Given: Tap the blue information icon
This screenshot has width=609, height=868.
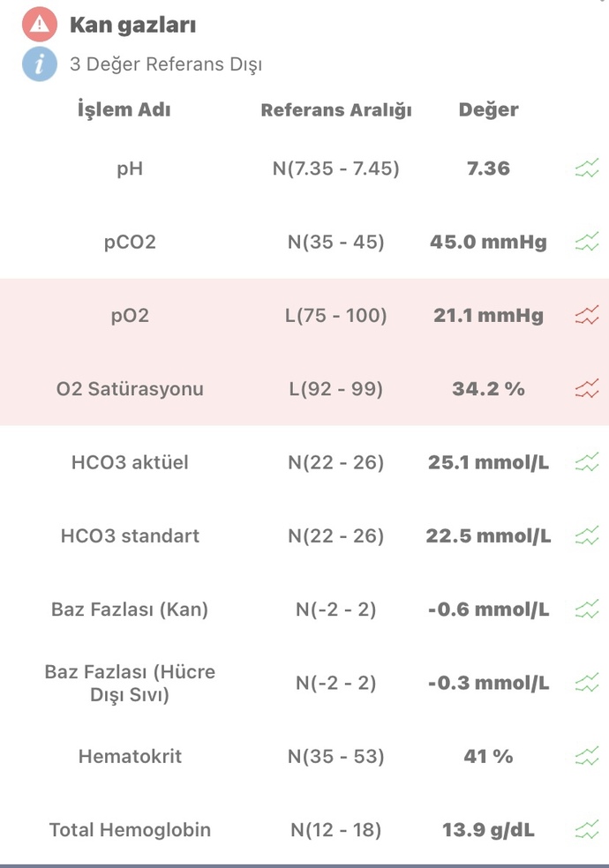Looking at the screenshot, I should [40, 64].
